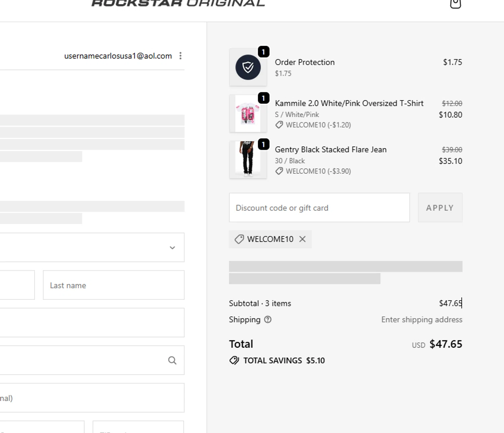Click the Total Savings tag icon
Screen dimensions: 504x433
click(234, 360)
